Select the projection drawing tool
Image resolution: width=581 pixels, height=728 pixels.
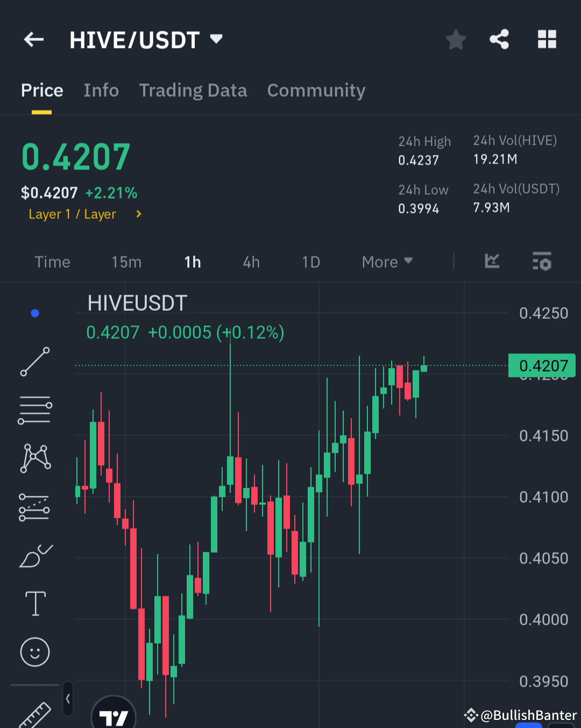35,506
